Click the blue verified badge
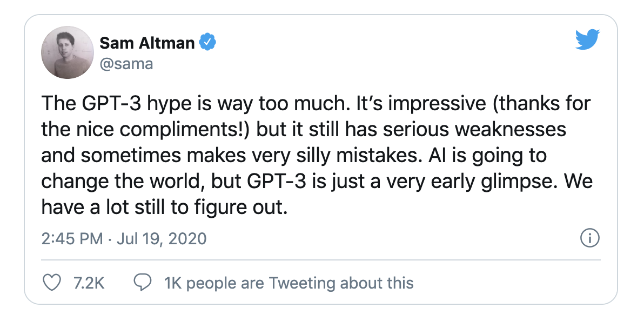 [208, 42]
